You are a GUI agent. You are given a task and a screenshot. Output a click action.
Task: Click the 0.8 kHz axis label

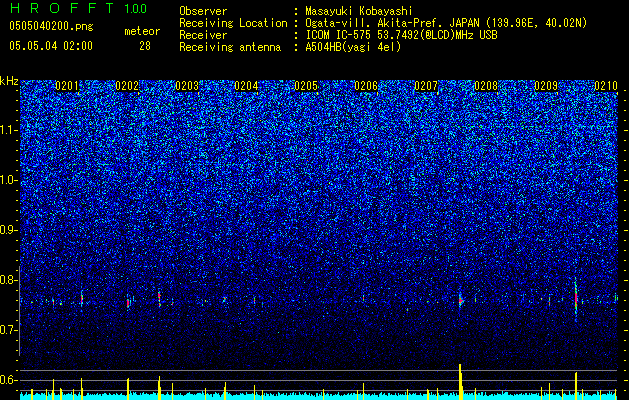coord(9,280)
